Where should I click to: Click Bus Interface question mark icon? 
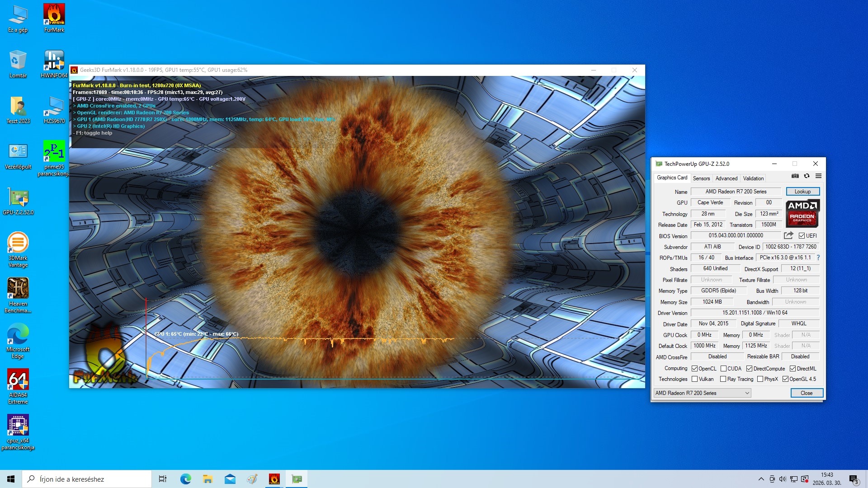point(818,258)
